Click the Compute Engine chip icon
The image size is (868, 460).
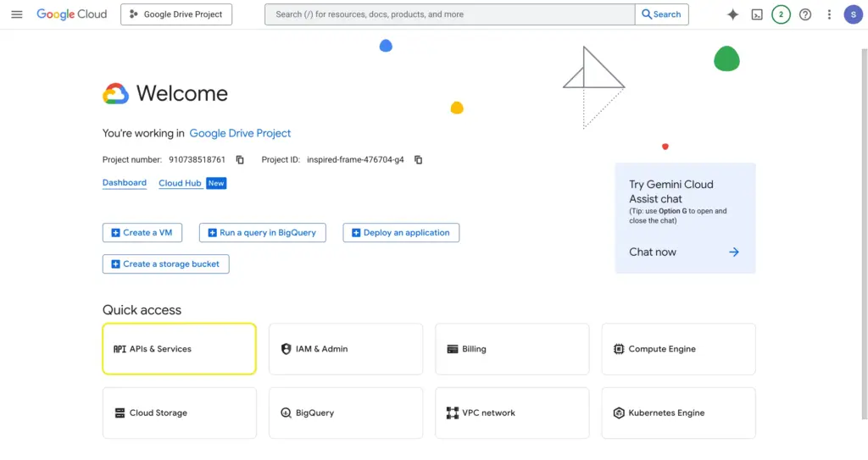pyautogui.click(x=618, y=349)
